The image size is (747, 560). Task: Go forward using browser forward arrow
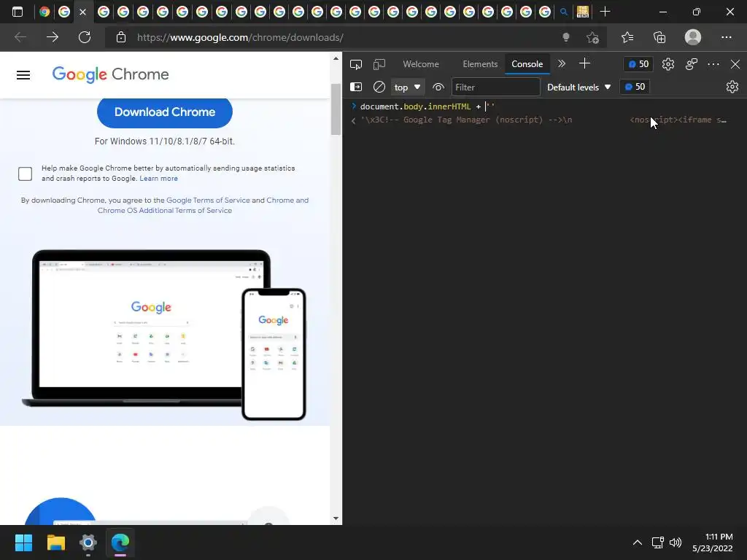click(53, 37)
